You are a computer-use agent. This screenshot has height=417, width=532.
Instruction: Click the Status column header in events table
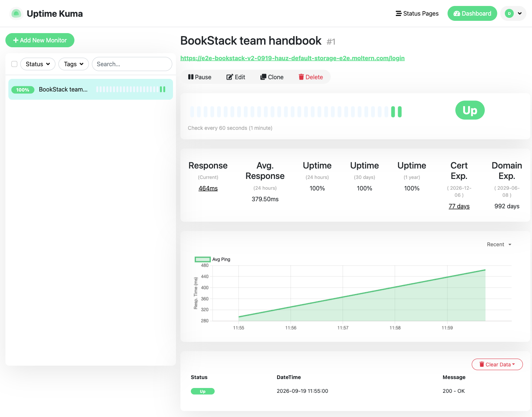coord(199,377)
